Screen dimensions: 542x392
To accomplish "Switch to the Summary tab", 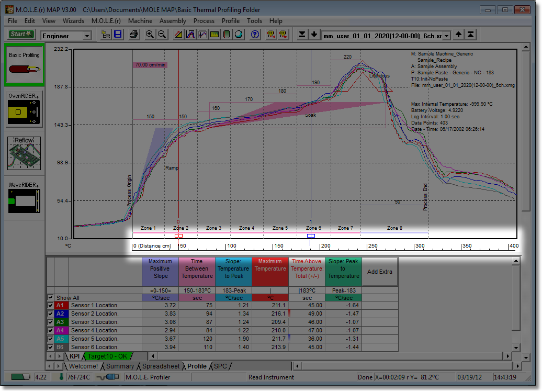I will 120,366.
